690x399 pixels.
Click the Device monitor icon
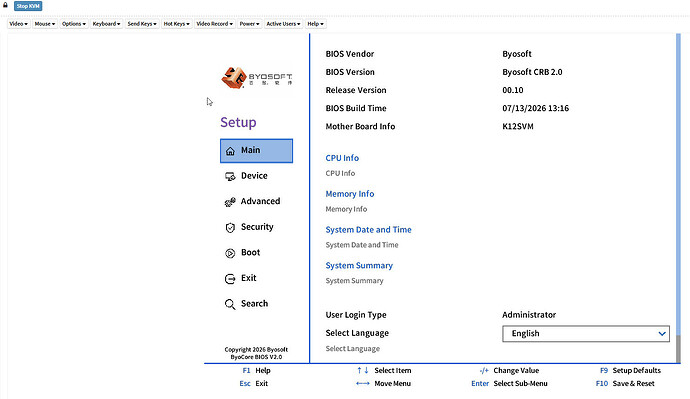coord(230,176)
